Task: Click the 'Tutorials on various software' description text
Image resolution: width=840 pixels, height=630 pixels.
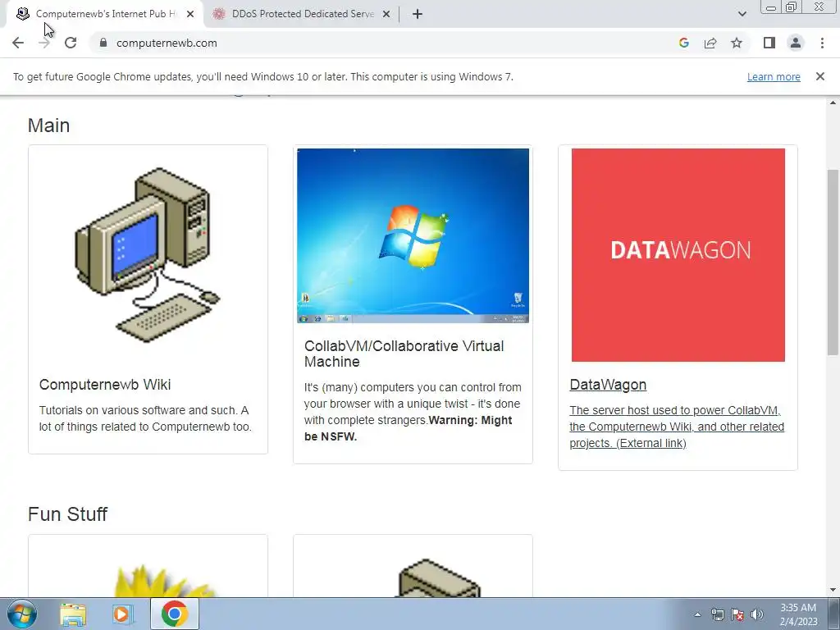Action: click(x=145, y=418)
